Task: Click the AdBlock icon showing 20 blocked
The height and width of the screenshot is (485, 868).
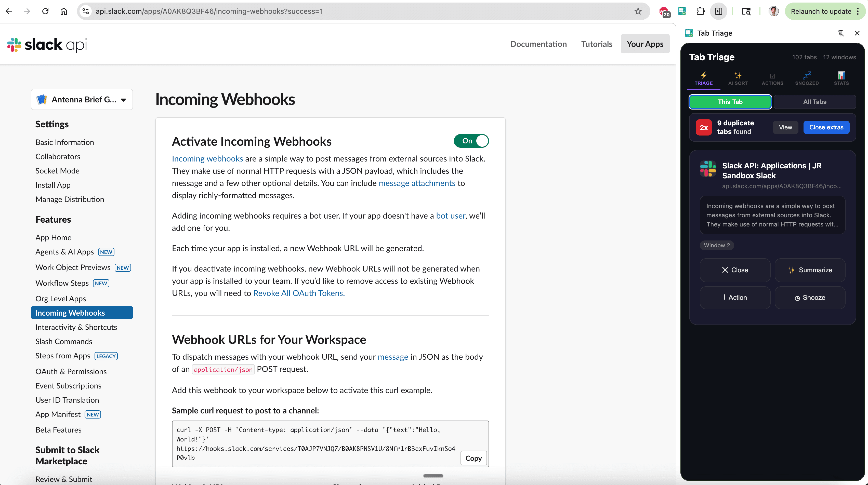Action: tap(664, 11)
